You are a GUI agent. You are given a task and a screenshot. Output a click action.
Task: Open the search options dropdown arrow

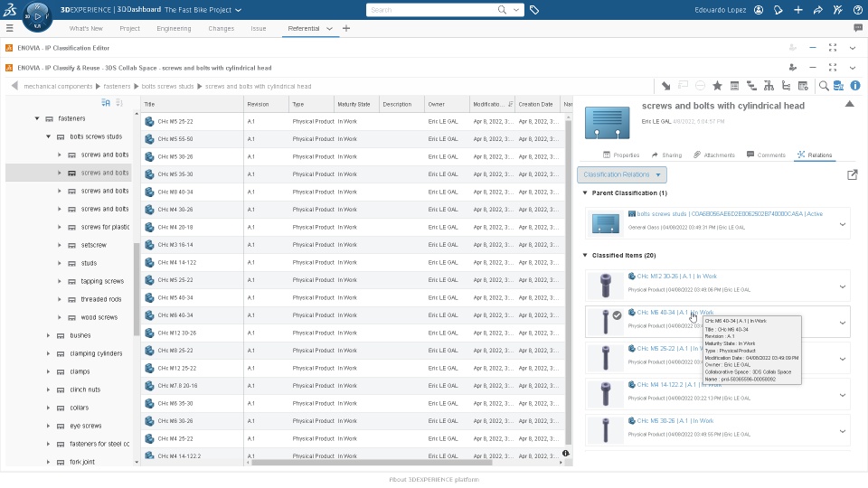516,10
